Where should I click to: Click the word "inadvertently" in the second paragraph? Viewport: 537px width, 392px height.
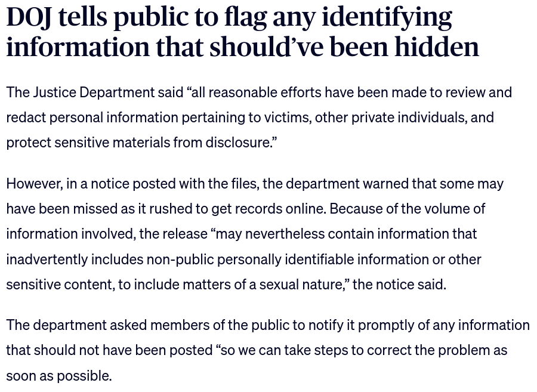click(47, 259)
